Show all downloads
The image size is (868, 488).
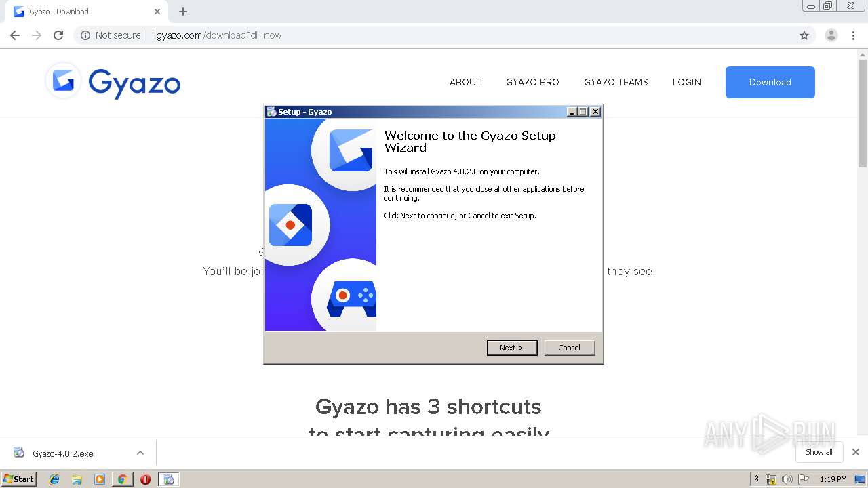pos(819,452)
